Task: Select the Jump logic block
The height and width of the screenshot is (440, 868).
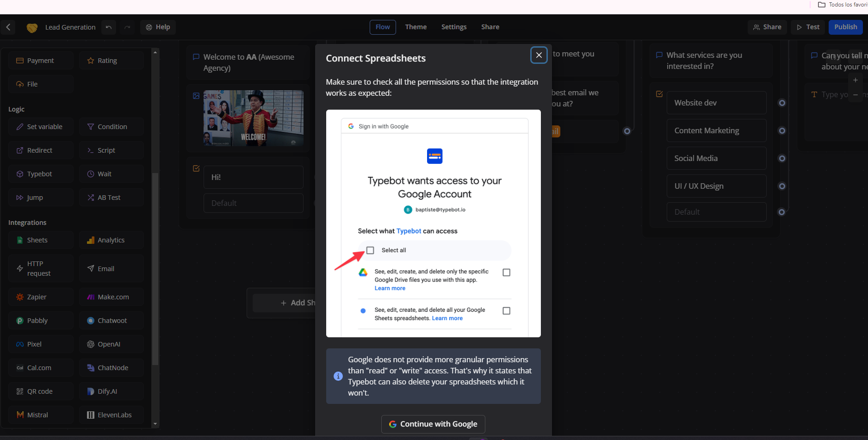Action: tap(41, 198)
